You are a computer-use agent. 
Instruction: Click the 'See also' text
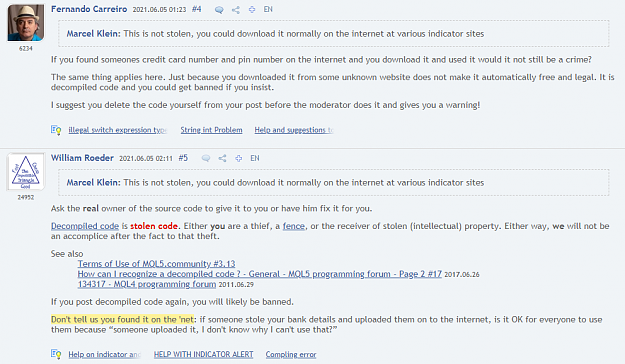tap(67, 254)
